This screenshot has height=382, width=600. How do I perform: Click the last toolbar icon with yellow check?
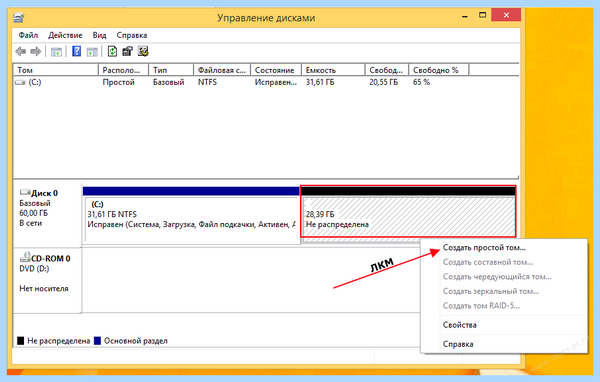pyautogui.click(x=143, y=51)
